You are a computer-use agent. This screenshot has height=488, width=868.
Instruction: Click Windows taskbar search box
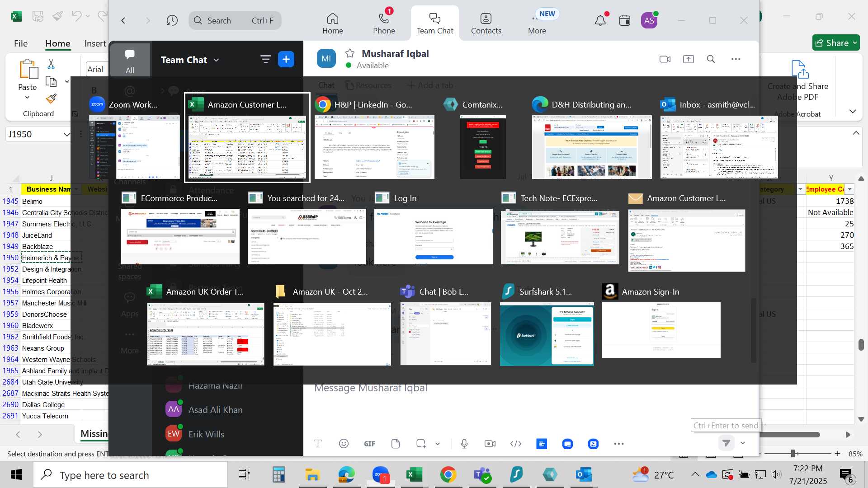point(130,475)
